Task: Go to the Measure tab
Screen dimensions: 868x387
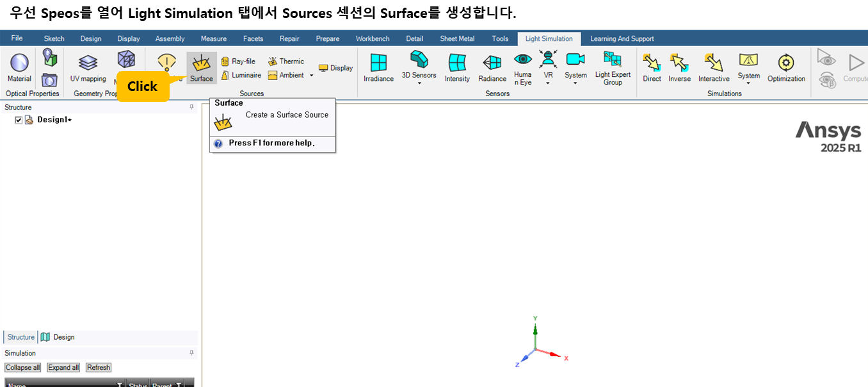Action: 214,38
